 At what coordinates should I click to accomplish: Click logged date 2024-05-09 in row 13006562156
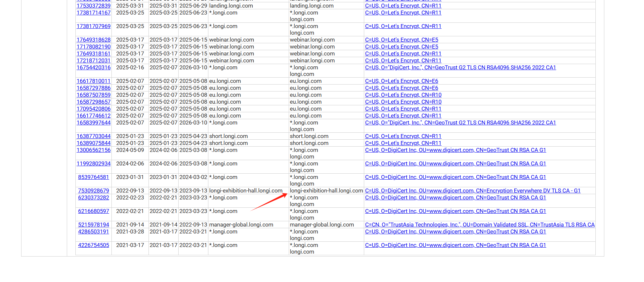[x=130, y=150]
